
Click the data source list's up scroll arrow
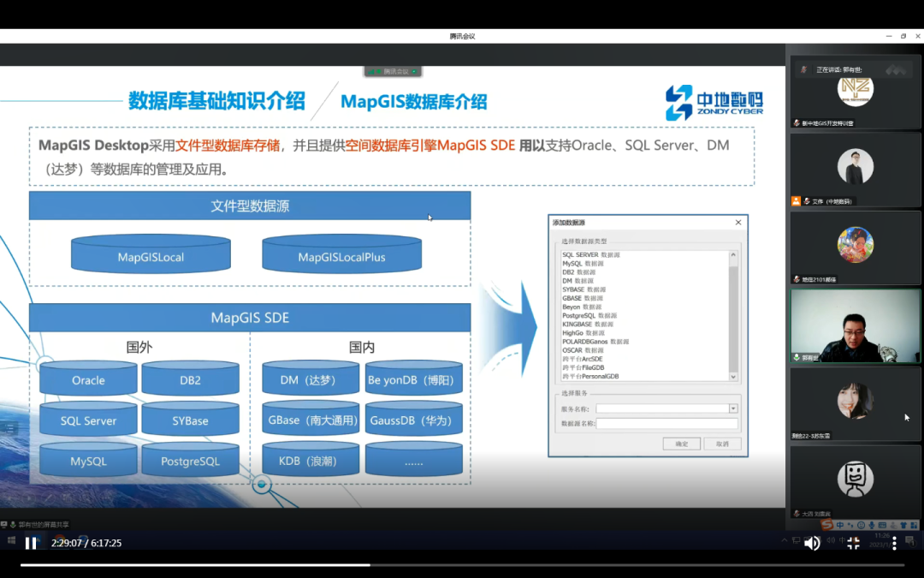[x=733, y=255]
